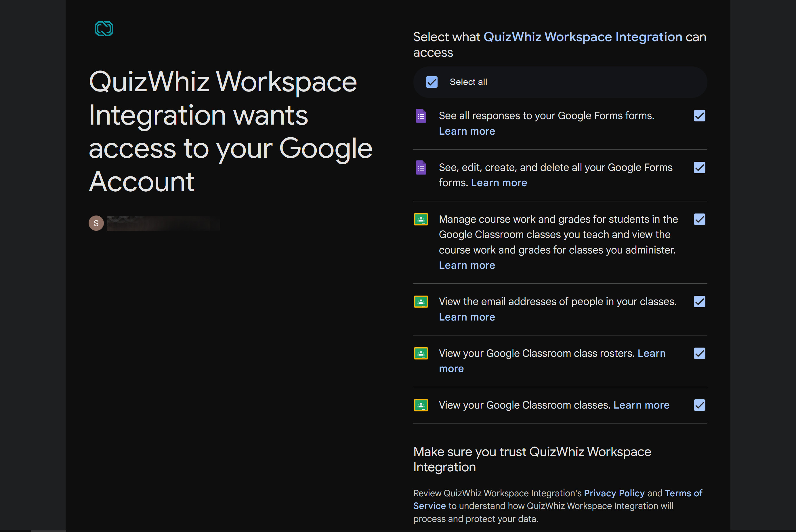796x532 pixels.
Task: Click Classroom icon beside 'View your Google Classroom classes'
Action: (421, 405)
